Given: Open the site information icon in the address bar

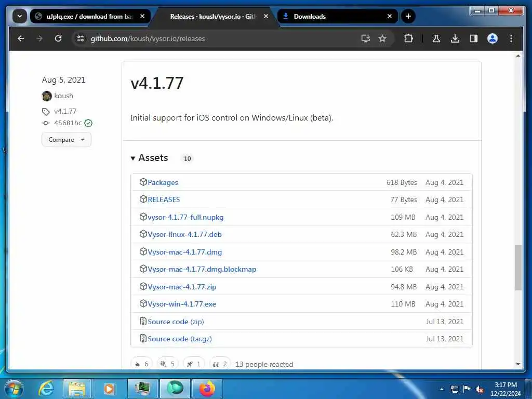Looking at the screenshot, I should (81, 38).
